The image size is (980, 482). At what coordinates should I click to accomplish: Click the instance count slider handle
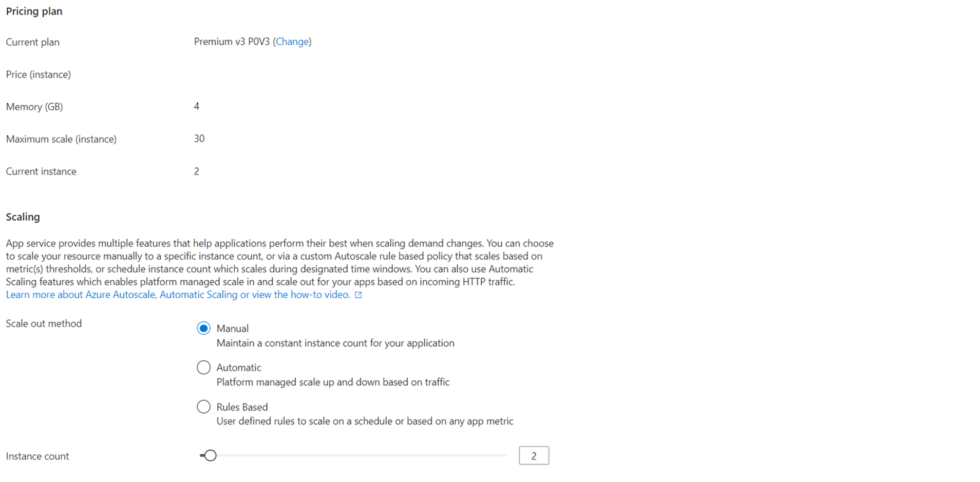(x=210, y=455)
